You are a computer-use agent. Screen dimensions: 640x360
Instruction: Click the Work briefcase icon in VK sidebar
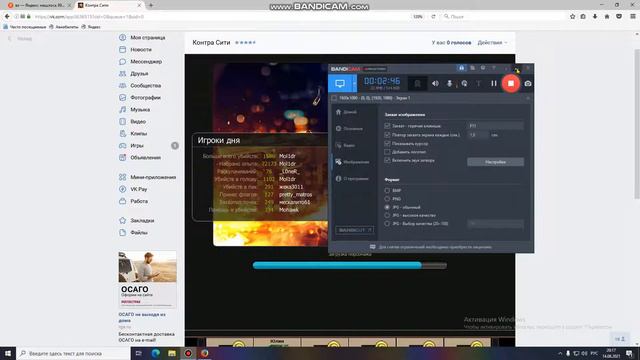[122, 201]
